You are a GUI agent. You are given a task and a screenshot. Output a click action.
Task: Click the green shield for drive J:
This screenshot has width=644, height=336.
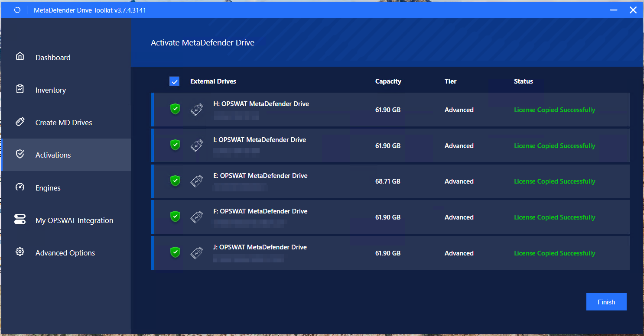(175, 252)
